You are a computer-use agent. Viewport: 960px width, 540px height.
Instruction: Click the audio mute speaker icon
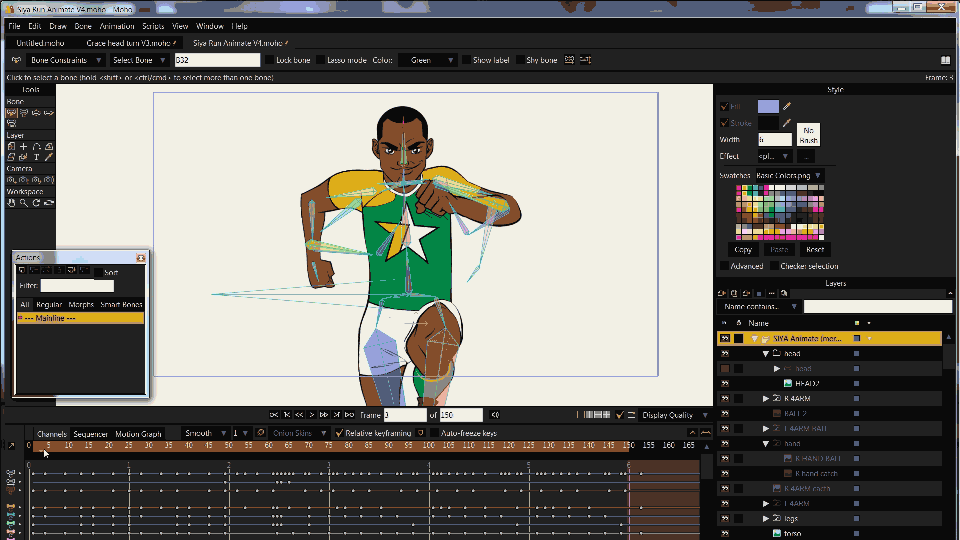495,415
